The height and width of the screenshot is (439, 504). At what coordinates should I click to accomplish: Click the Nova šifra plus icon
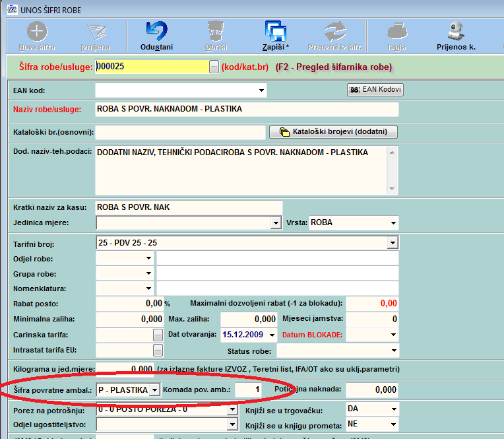point(37,32)
